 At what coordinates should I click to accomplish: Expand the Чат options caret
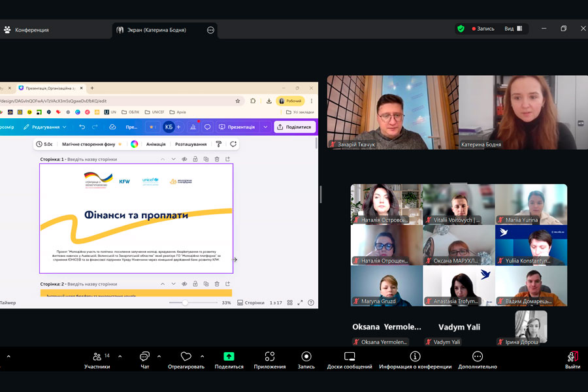(159, 356)
